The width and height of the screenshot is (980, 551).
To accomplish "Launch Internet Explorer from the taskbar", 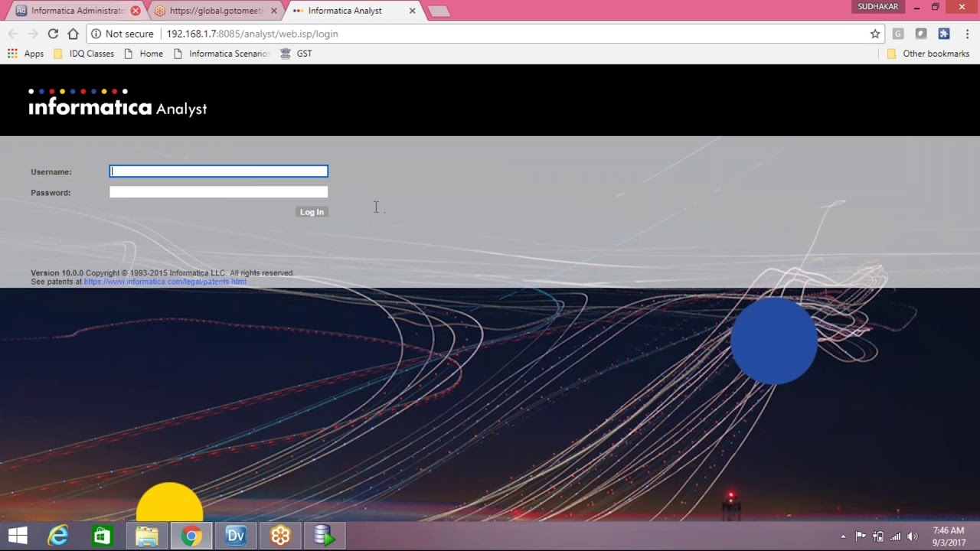I will pyautogui.click(x=58, y=536).
